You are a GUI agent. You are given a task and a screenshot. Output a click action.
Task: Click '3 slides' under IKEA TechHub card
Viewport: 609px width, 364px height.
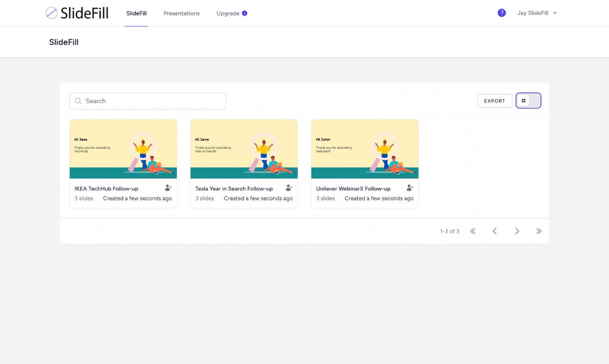(84, 198)
